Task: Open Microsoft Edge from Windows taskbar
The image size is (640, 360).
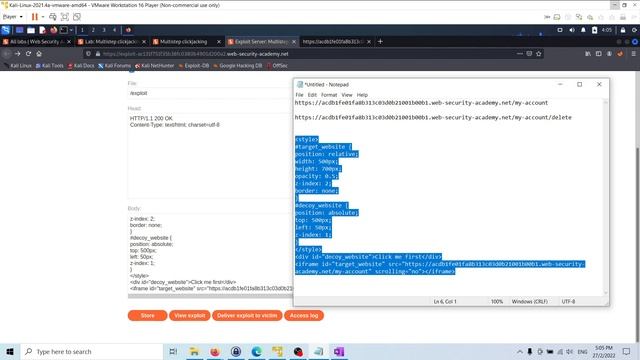Action: 256,351
